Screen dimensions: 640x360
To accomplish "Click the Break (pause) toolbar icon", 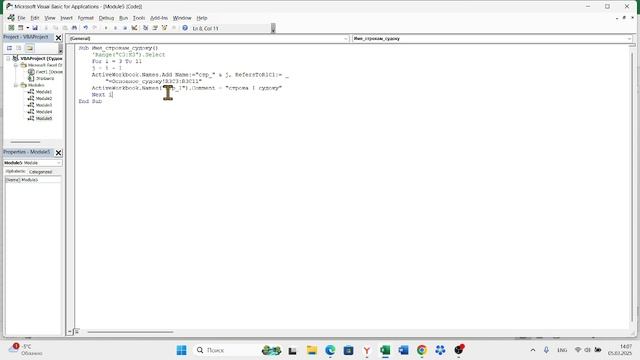I will tap(116, 28).
